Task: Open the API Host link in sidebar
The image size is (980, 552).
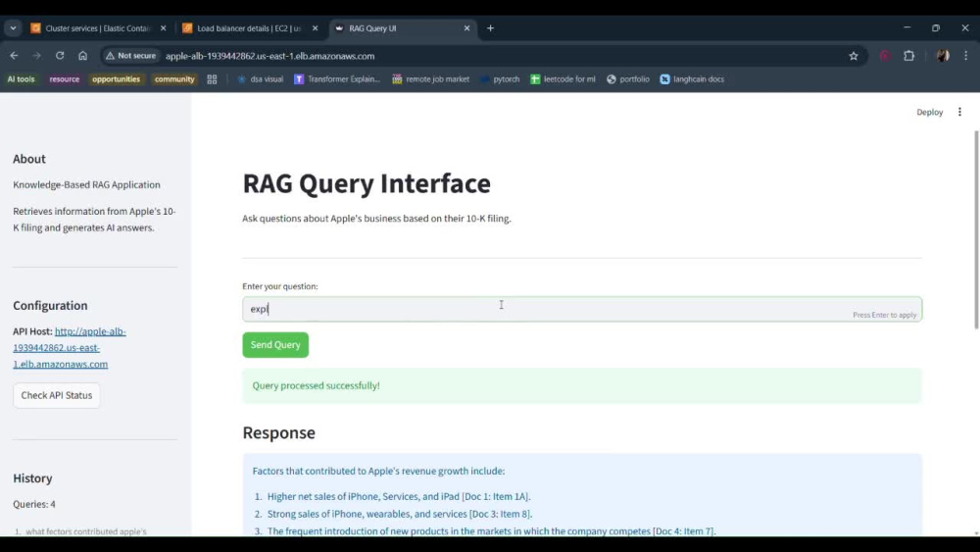Action: click(x=70, y=348)
